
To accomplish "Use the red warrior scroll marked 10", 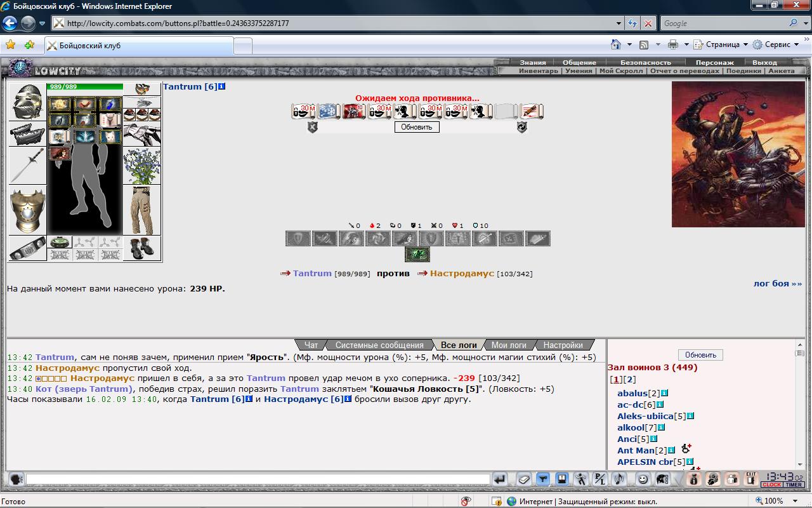I will click(x=354, y=111).
